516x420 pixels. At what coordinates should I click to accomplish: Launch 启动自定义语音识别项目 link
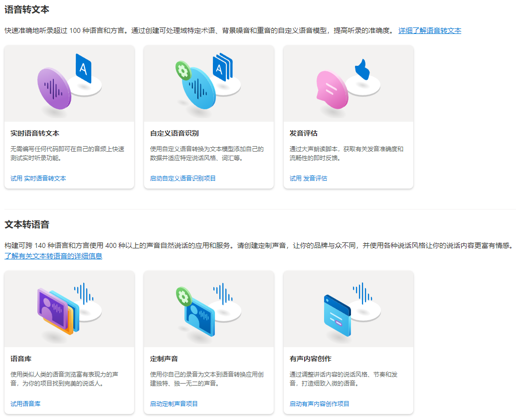pos(183,178)
